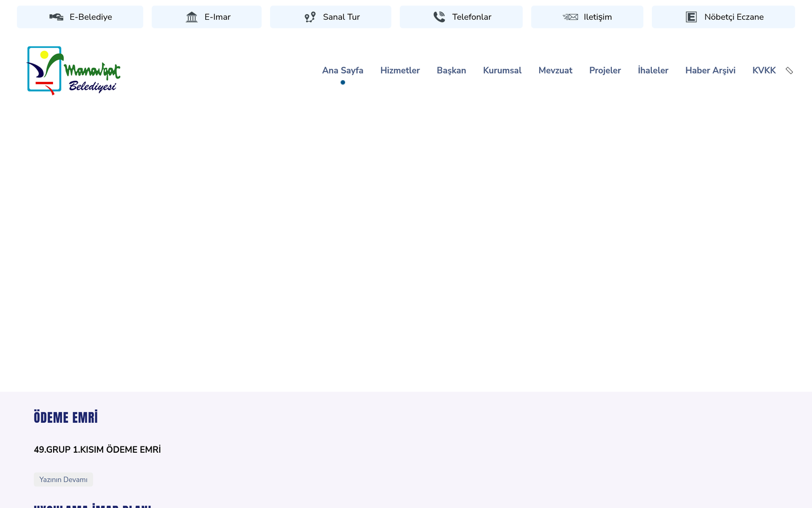812x508 pixels.
Task: Click the ÖDEME EMRİ heading
Action: point(65,417)
